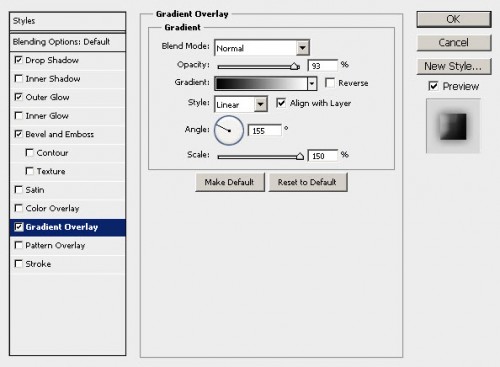
Task: Click the OK button
Action: pos(454,19)
